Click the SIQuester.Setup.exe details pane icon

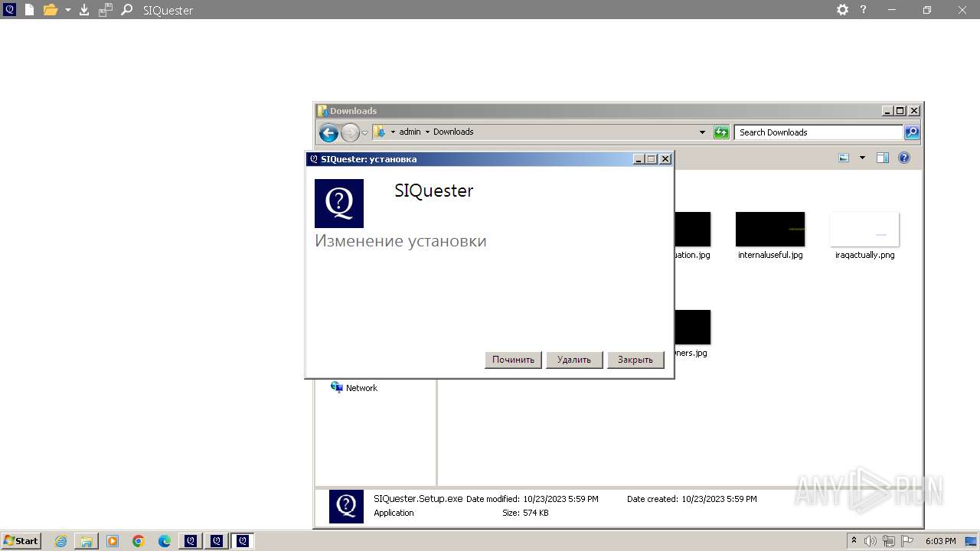pyautogui.click(x=346, y=506)
